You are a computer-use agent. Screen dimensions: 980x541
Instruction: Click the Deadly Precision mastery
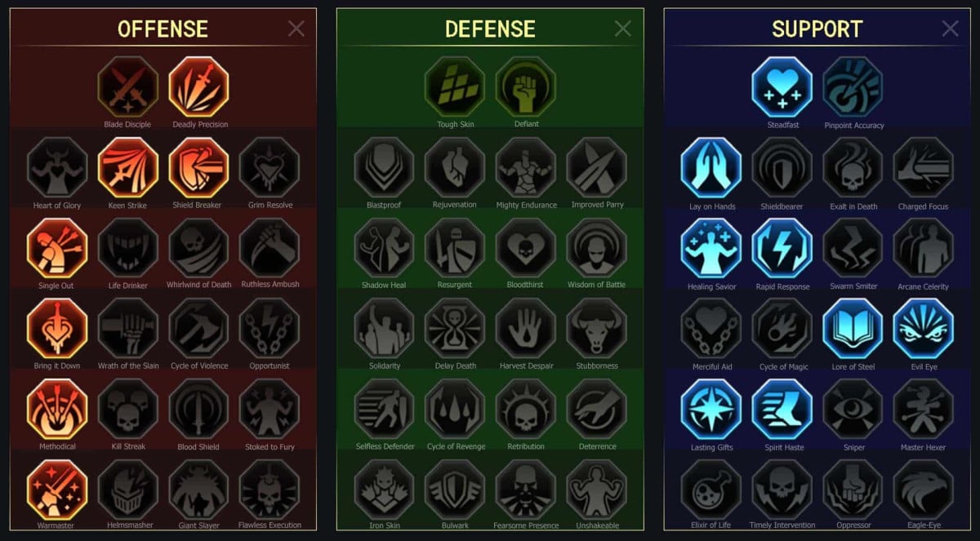199,86
